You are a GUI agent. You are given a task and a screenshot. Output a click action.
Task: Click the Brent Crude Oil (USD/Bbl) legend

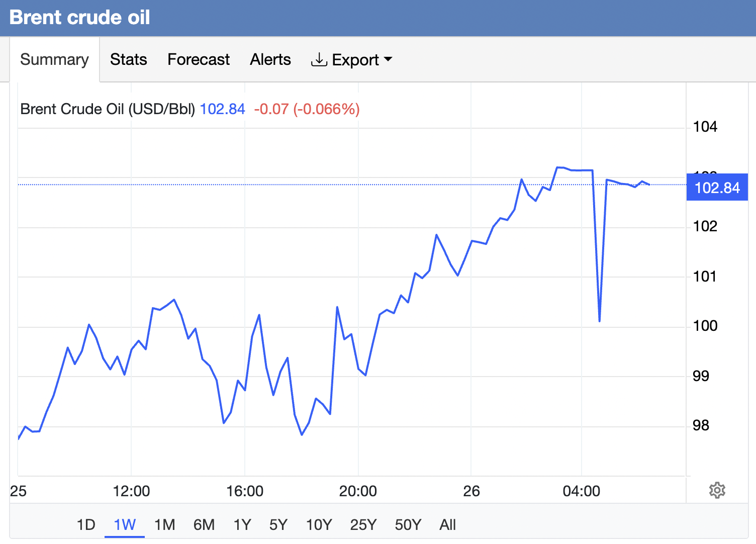pyautogui.click(x=108, y=109)
